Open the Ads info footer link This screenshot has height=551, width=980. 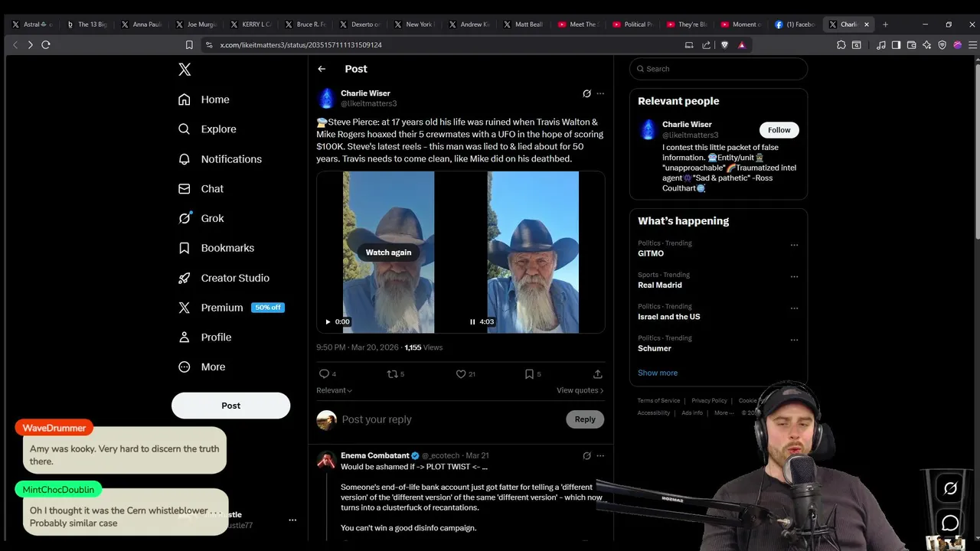692,412
